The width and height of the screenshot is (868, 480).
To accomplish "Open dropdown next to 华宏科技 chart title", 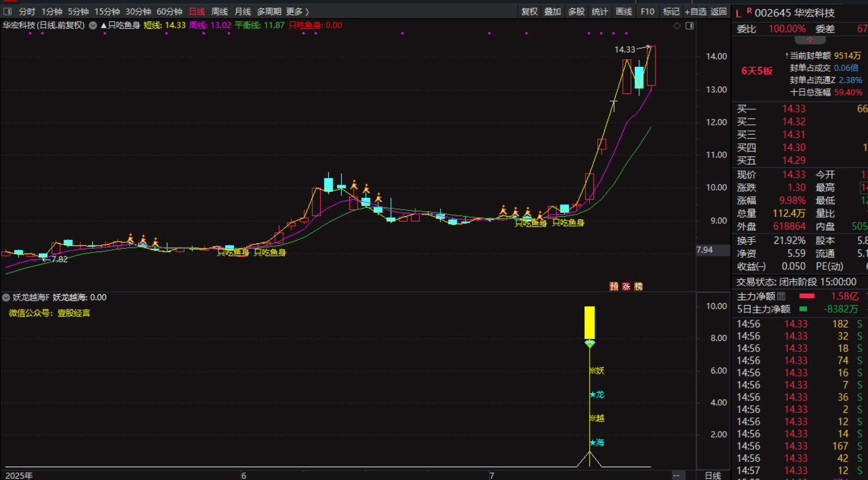I will pyautogui.click(x=93, y=26).
